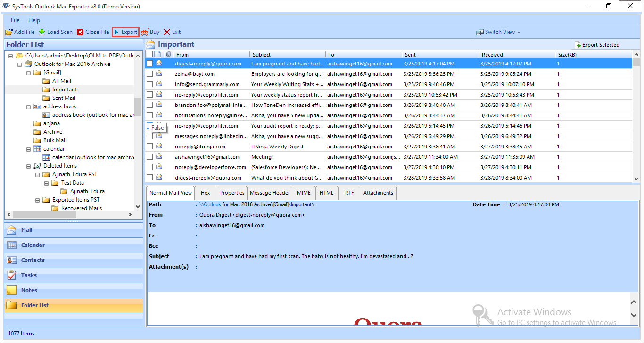Click the Add File toolbar icon
Screen dimensions: 644x343
(x=9, y=32)
